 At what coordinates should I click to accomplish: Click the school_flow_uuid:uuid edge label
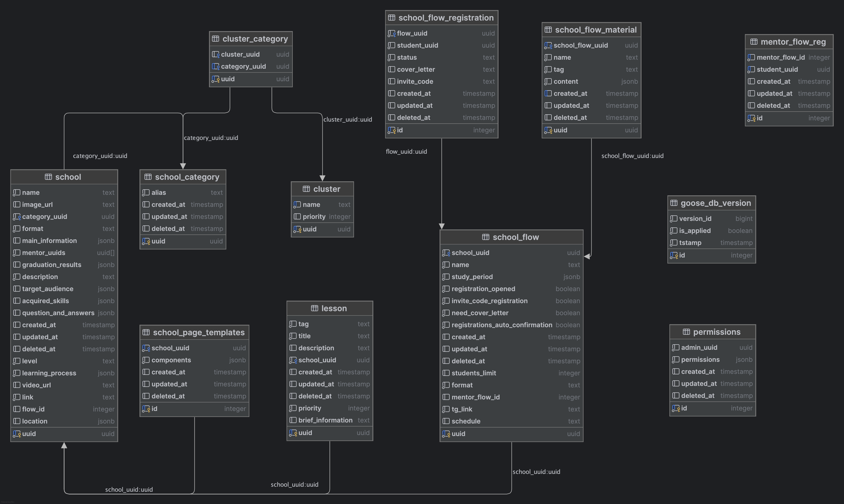632,156
